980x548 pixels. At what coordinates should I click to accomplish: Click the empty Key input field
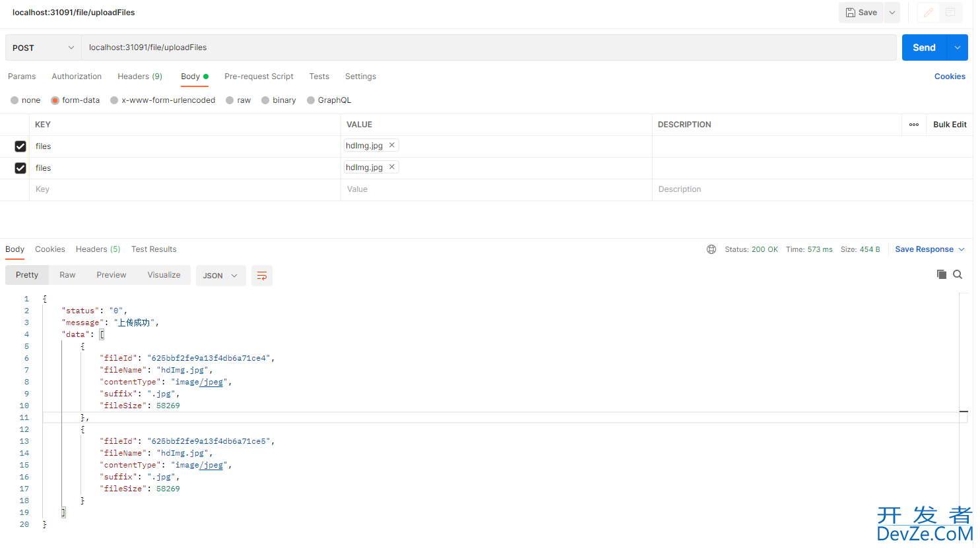tap(185, 189)
